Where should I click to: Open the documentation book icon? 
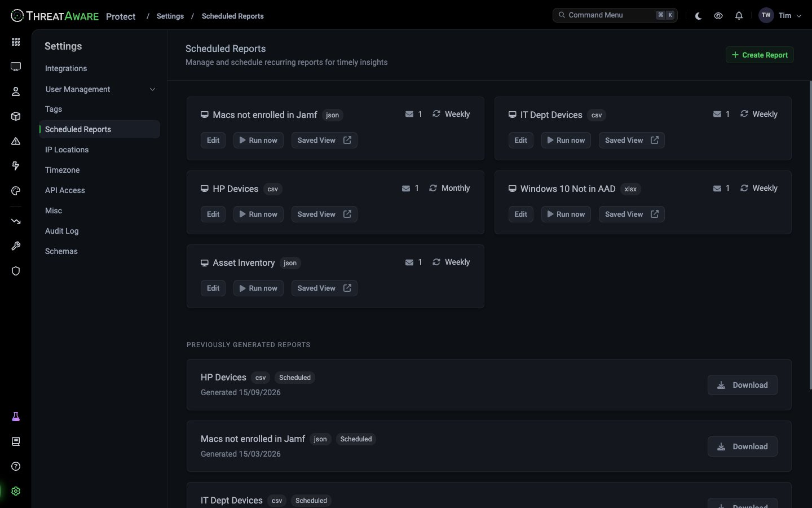pyautogui.click(x=16, y=441)
